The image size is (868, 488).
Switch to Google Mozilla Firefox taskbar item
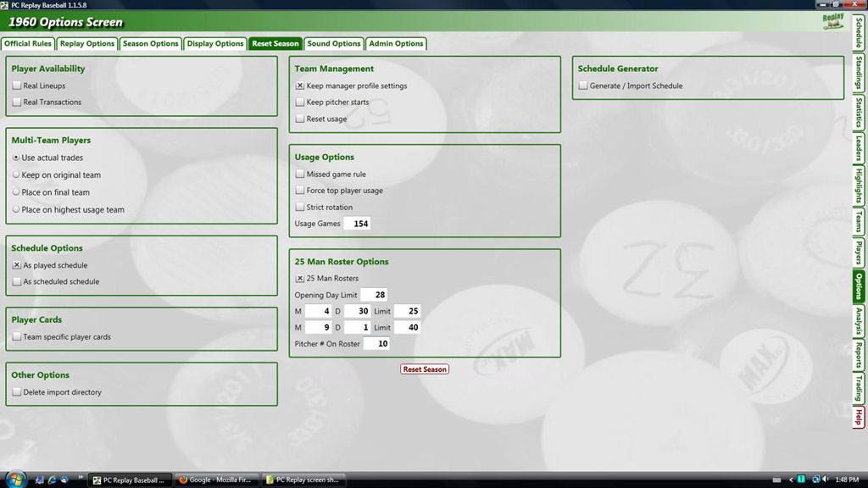(216, 480)
